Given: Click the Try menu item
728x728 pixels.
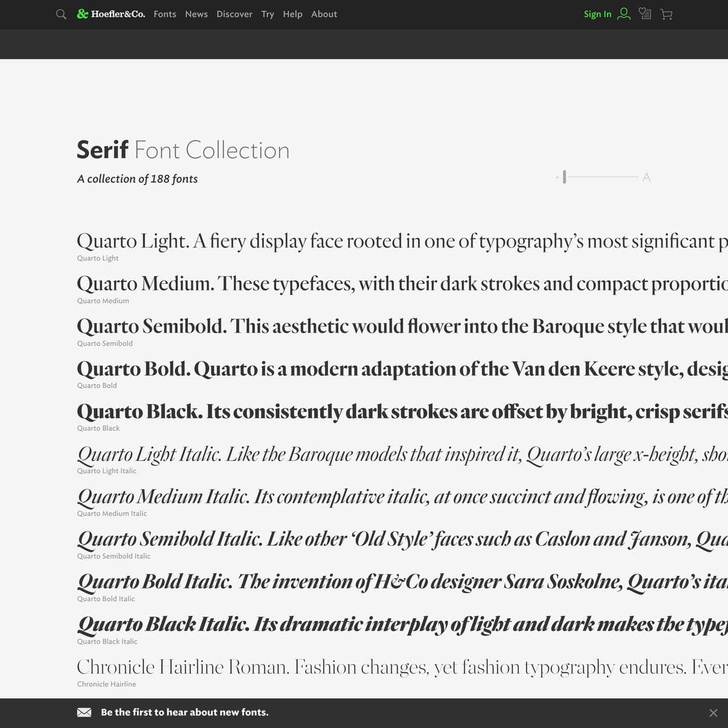Looking at the screenshot, I should [x=267, y=14].
